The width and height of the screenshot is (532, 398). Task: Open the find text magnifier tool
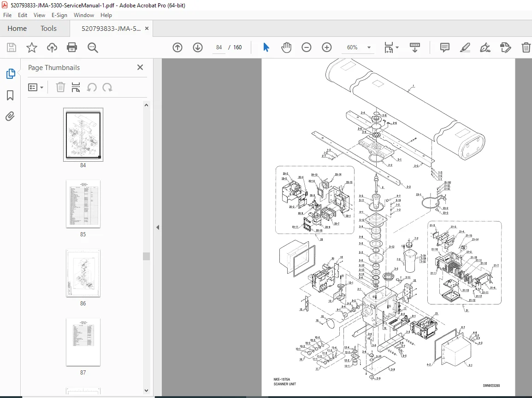[x=93, y=47]
